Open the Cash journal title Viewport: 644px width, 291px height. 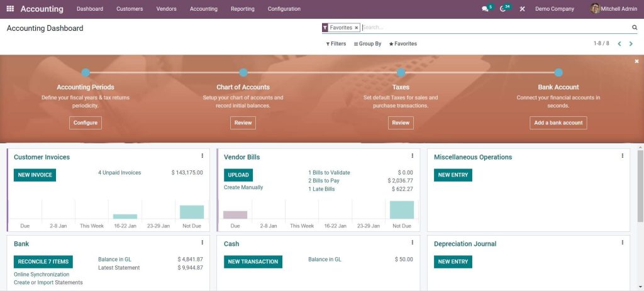(x=231, y=244)
